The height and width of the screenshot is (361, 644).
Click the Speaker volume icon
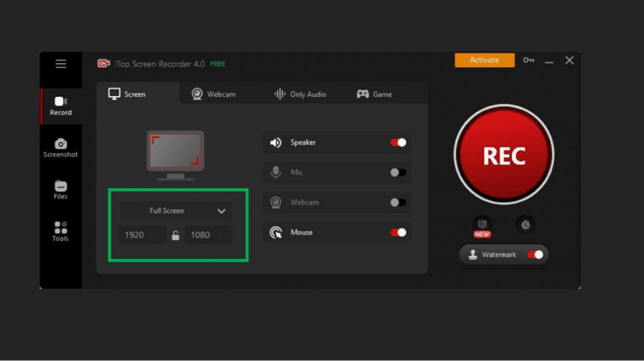click(275, 143)
